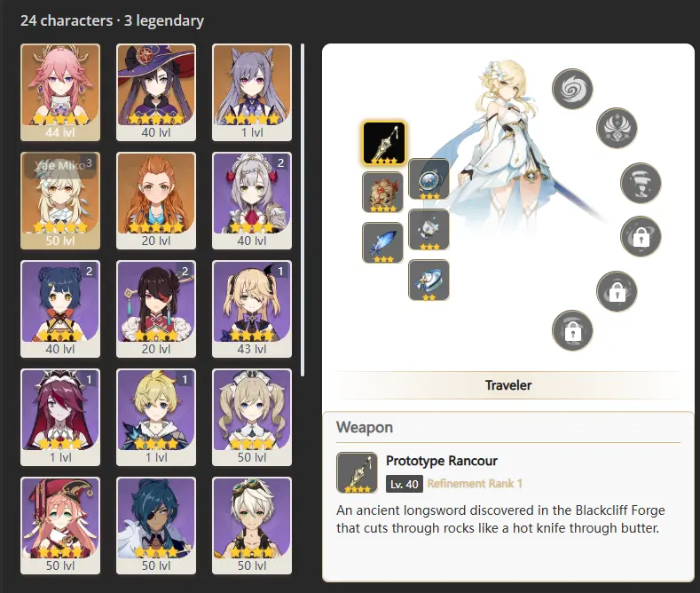The height and width of the screenshot is (593, 700).
Task: View the first swirl constellation icon
Action: (572, 89)
